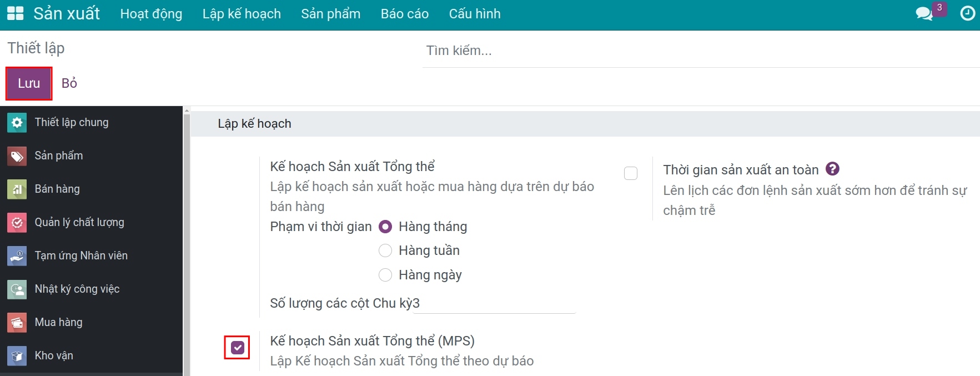The height and width of the screenshot is (376, 980).
Task: Select Hàng tuần radio option
Action: pyautogui.click(x=385, y=250)
